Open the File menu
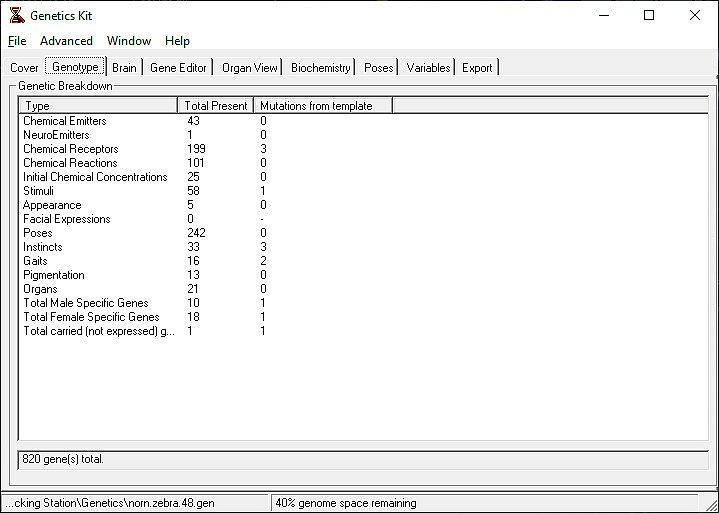 tap(17, 41)
